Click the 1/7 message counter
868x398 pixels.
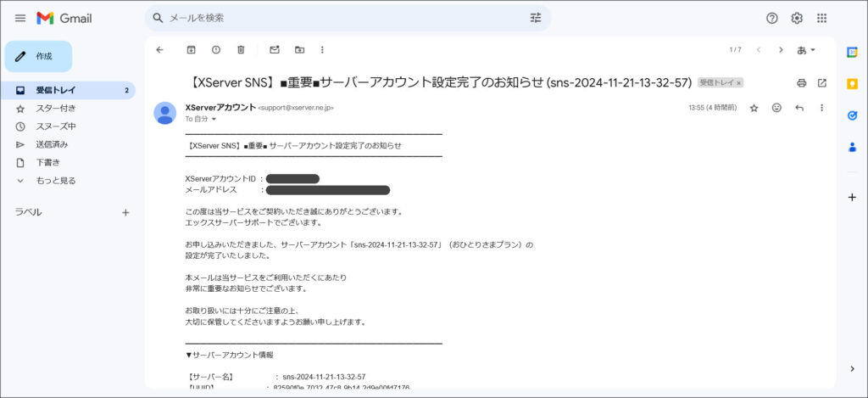(735, 50)
